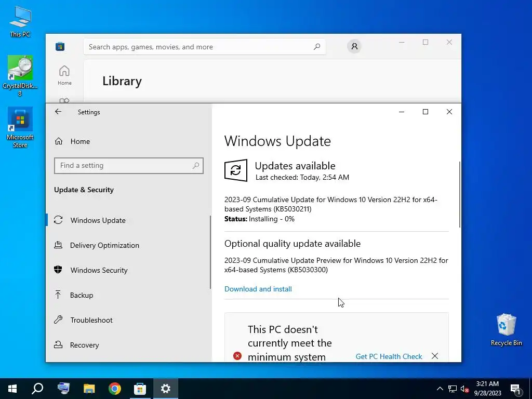
Task: Go back with Settings back arrow
Action: 58,112
